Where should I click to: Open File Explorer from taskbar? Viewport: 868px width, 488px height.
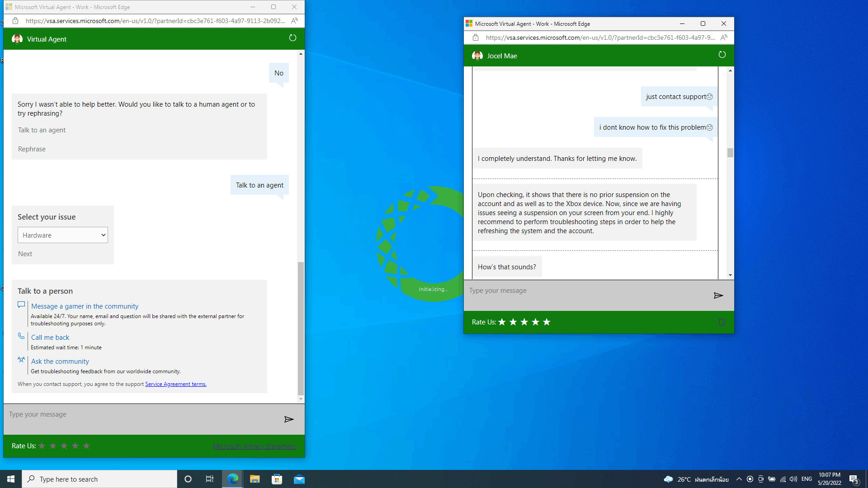255,479
